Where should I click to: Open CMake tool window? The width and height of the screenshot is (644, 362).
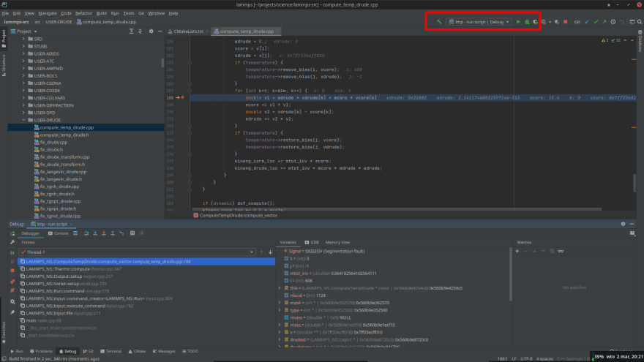coord(137,351)
